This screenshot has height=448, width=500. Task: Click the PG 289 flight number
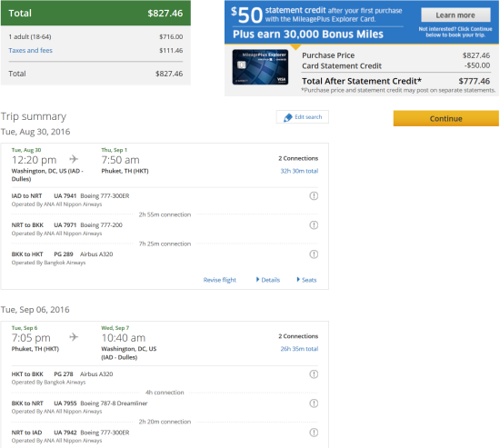[64, 254]
